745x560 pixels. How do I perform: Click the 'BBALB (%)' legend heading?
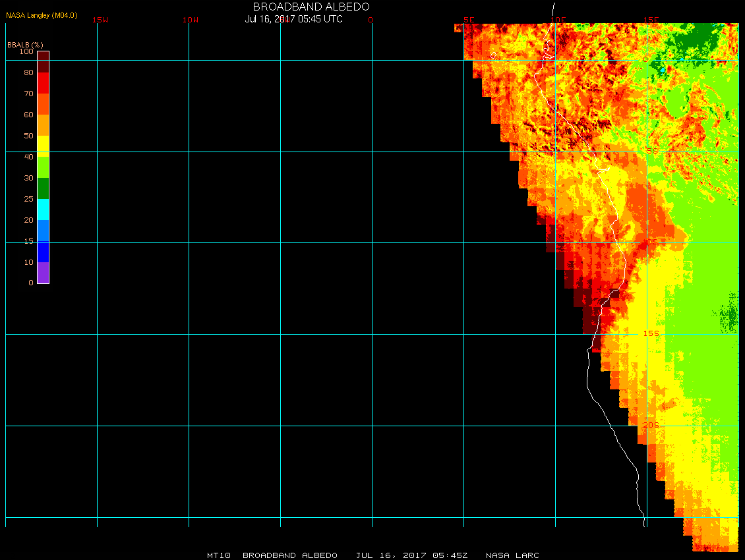point(25,45)
